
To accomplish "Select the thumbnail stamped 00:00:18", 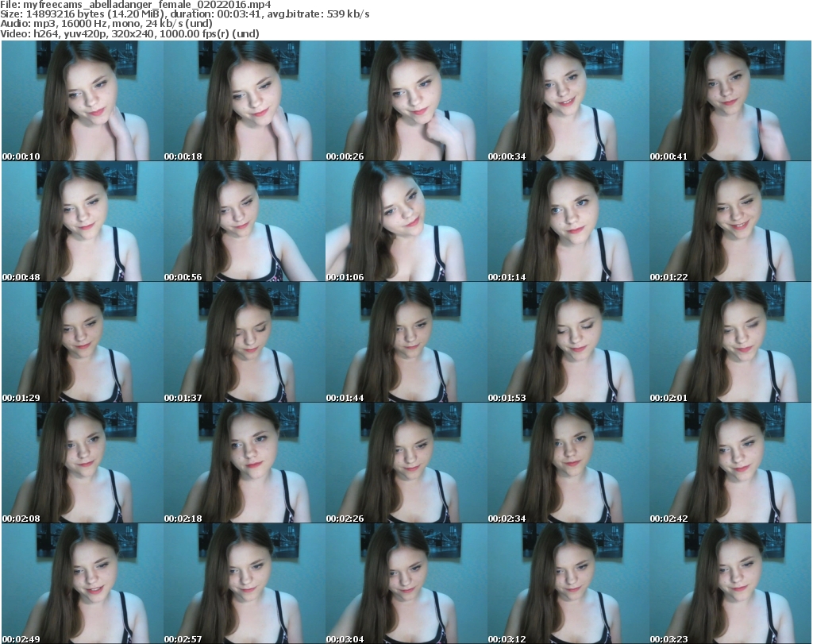I will [x=245, y=101].
